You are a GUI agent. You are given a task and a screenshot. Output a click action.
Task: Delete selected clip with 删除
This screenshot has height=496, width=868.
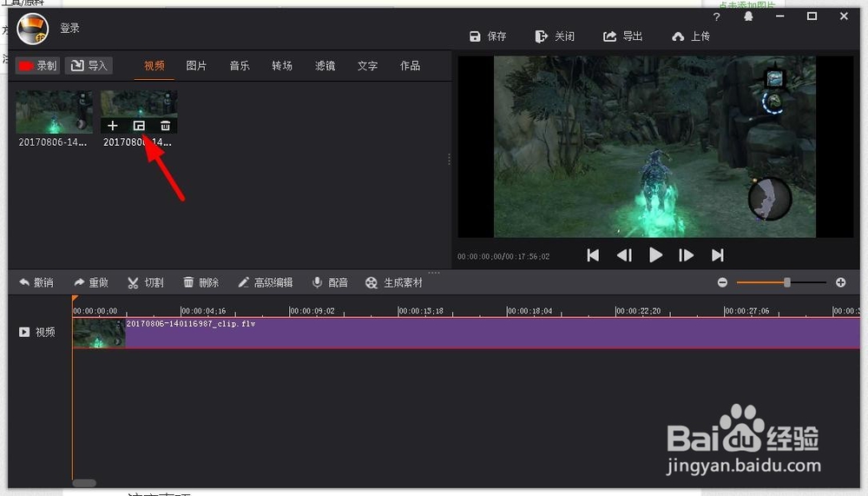click(201, 282)
